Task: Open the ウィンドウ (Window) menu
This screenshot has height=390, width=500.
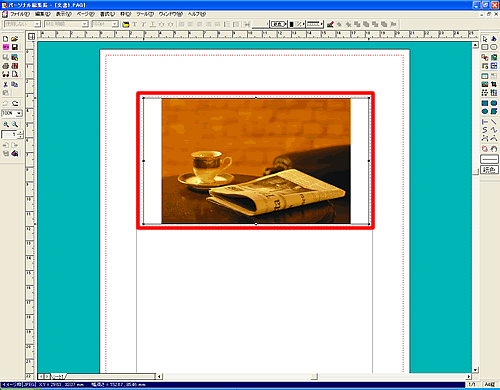Action: tap(170, 14)
